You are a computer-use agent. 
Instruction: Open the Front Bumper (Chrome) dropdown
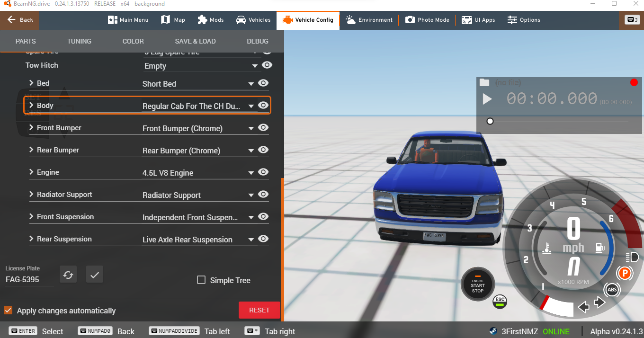pyautogui.click(x=198, y=128)
